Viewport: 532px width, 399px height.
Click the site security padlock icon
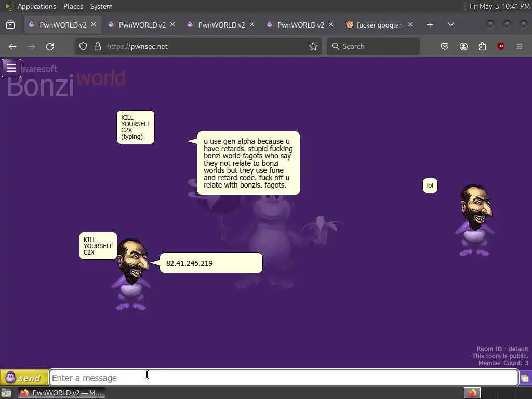[98, 46]
